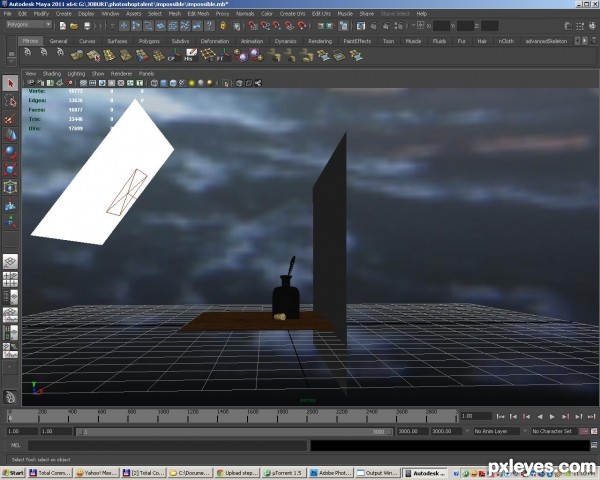
Task: Toggle viewport grid icon in panel toolbar
Action: (x=83, y=83)
